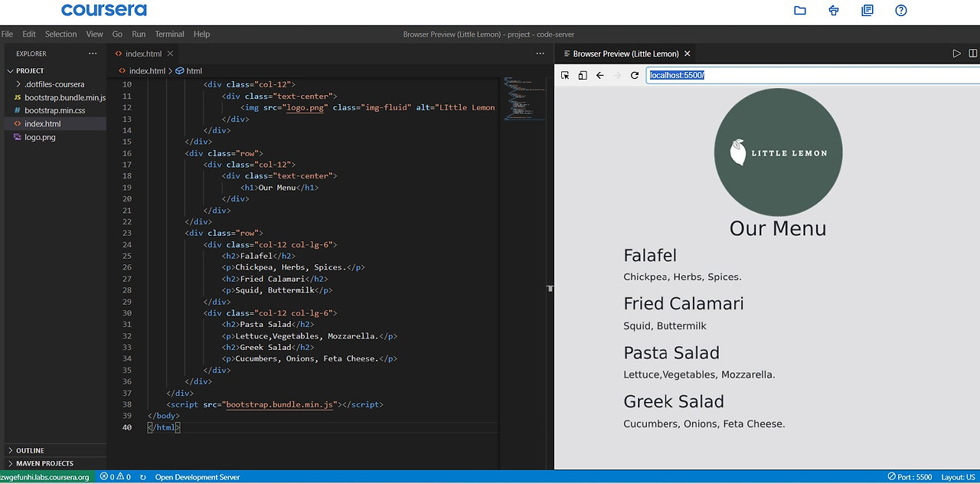Click the 'Greek Salad' heading in preview
Screen dimensions: 980x484
pos(674,401)
